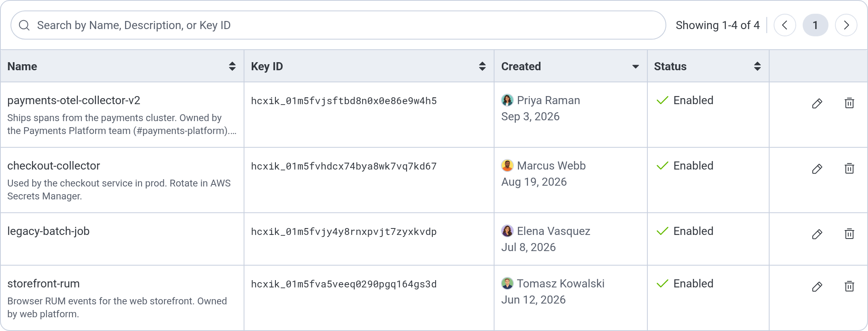868x331 pixels.
Task: Select key ID hcxik_01m5fvjsftbd8n0x0e86e9w4h5
Action: tap(344, 101)
